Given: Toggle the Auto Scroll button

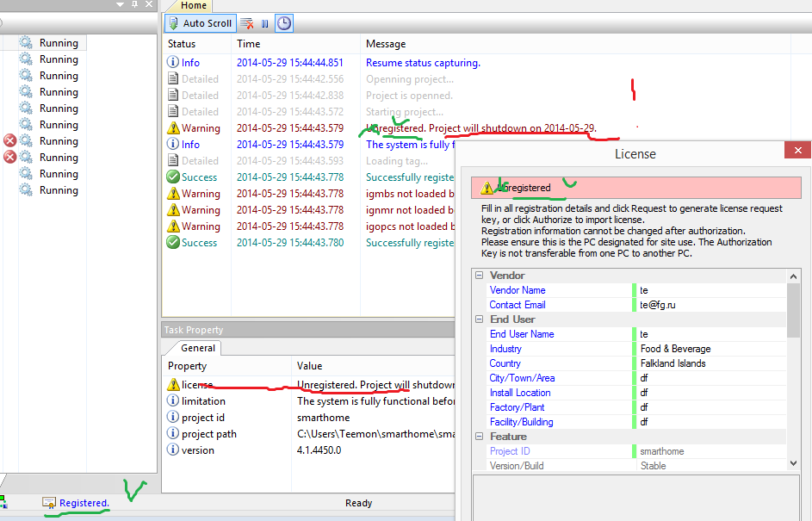Looking at the screenshot, I should 201,23.
